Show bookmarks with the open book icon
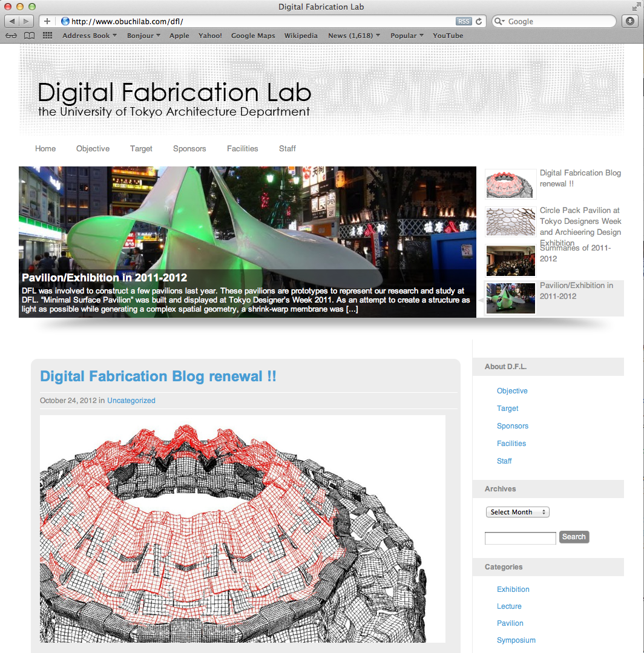This screenshot has height=653, width=644. pos(29,36)
